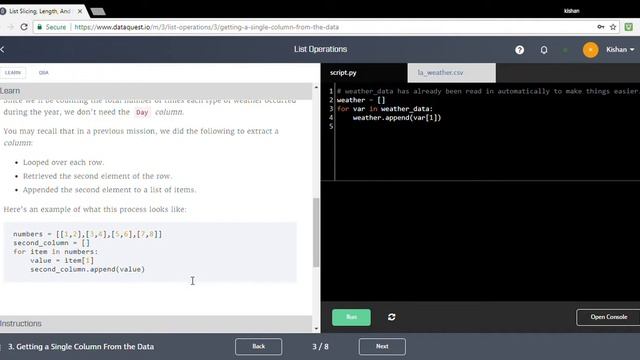The height and width of the screenshot is (360, 640).
Task: Click the browser forward arrow
Action: [11, 27]
